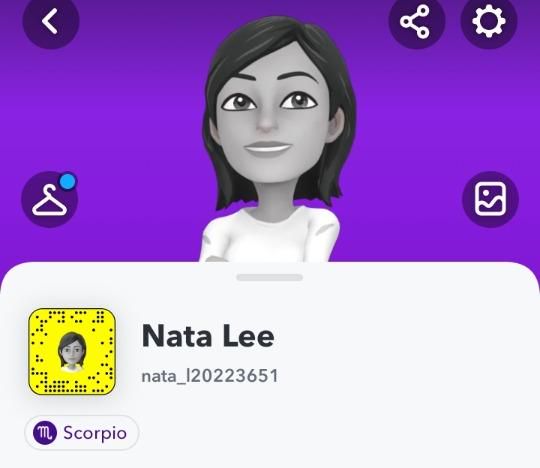
Task: Click the Bitmoji's white shirt
Action: click(x=270, y=236)
